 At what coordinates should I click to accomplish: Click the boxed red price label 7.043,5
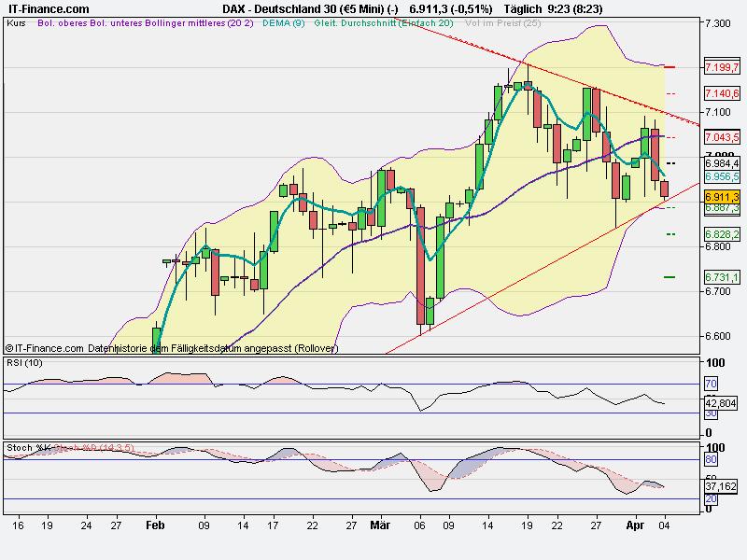pos(721,138)
